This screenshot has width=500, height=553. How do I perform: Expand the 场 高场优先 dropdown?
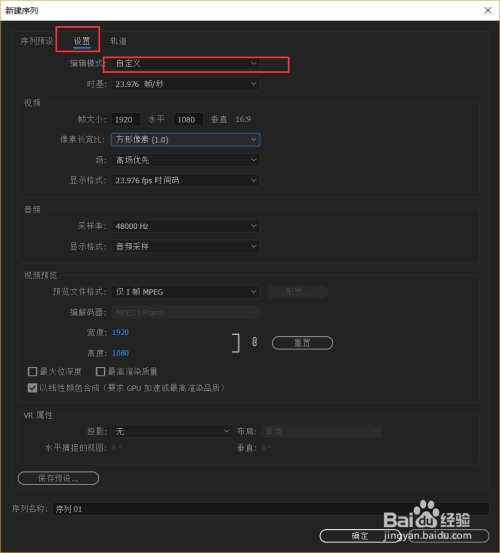pos(185,160)
